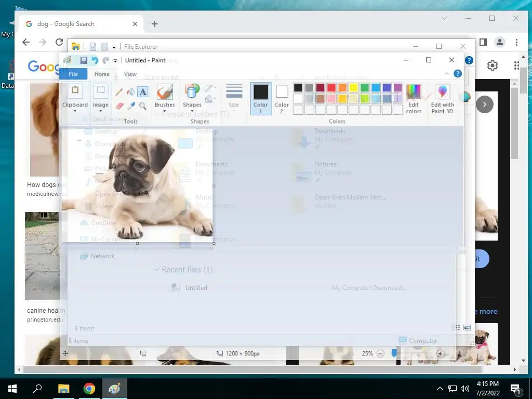Click the Chrome back arrow

click(x=26, y=42)
